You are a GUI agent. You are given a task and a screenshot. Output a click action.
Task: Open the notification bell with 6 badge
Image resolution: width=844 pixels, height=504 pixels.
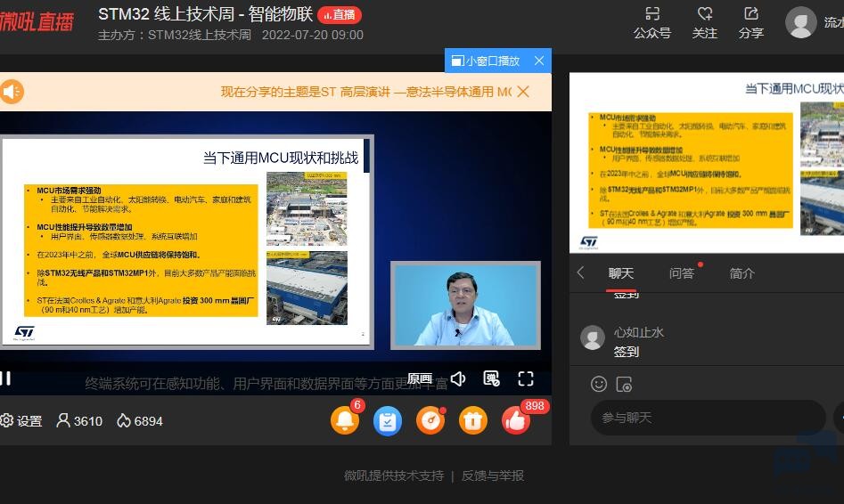[x=345, y=420]
